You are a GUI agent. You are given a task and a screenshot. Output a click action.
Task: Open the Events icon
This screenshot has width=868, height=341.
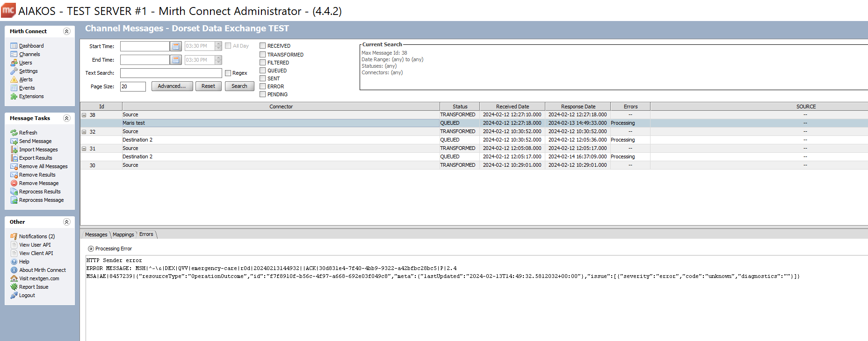(x=14, y=88)
